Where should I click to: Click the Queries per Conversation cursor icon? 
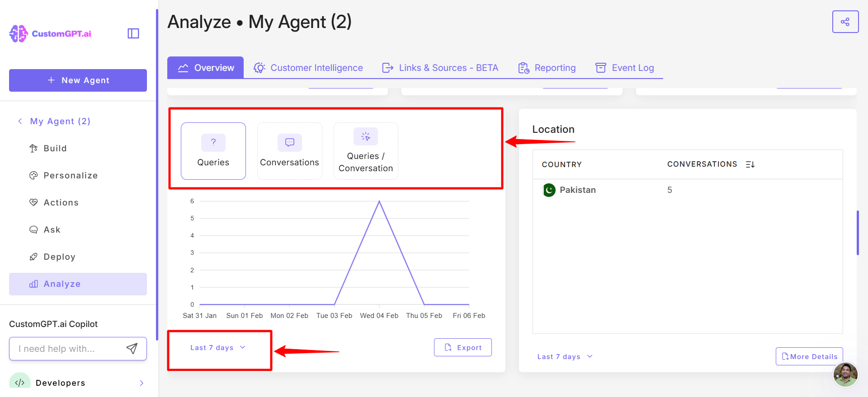366,136
